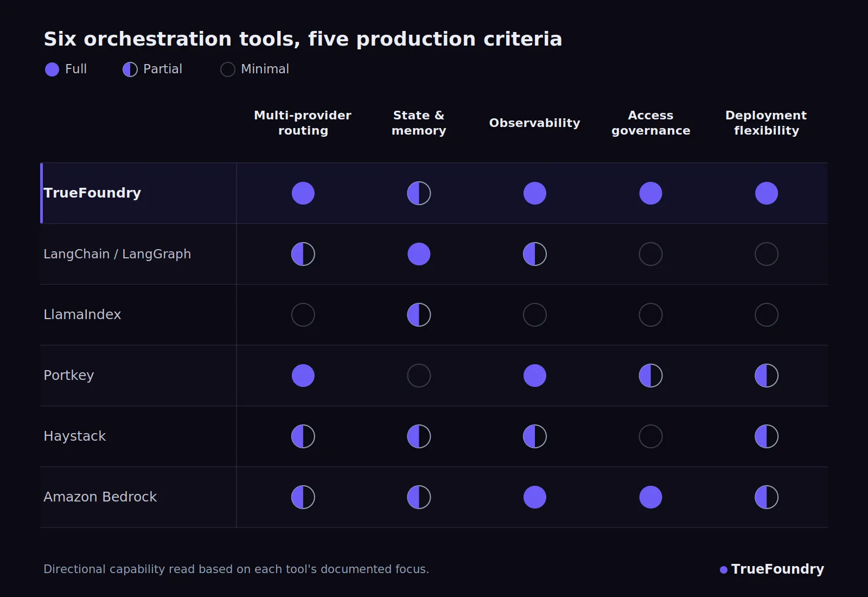Click TrueFoundry's Access governance full circle

[x=650, y=193]
